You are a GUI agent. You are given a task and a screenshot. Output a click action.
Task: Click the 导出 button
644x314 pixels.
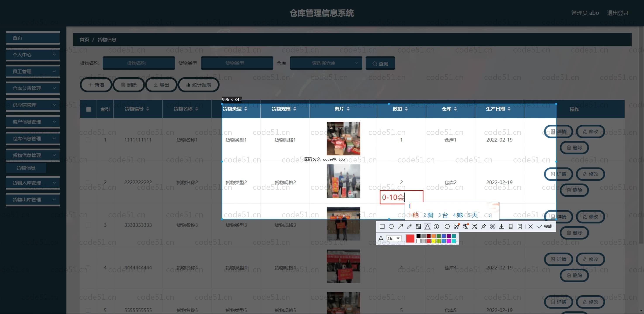click(x=161, y=85)
